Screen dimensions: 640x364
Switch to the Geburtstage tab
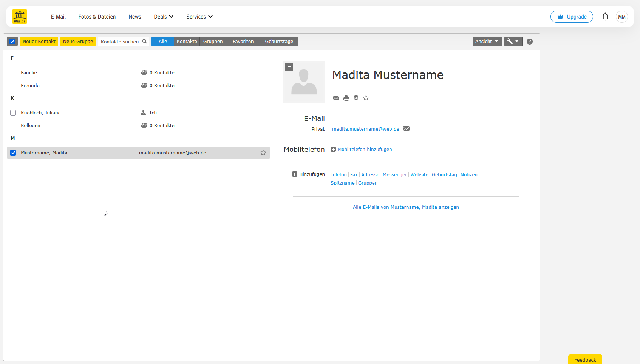(x=279, y=42)
